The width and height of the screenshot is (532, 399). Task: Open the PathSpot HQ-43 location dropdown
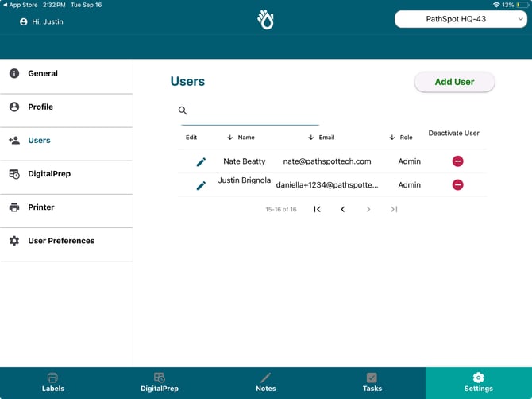[x=461, y=19]
